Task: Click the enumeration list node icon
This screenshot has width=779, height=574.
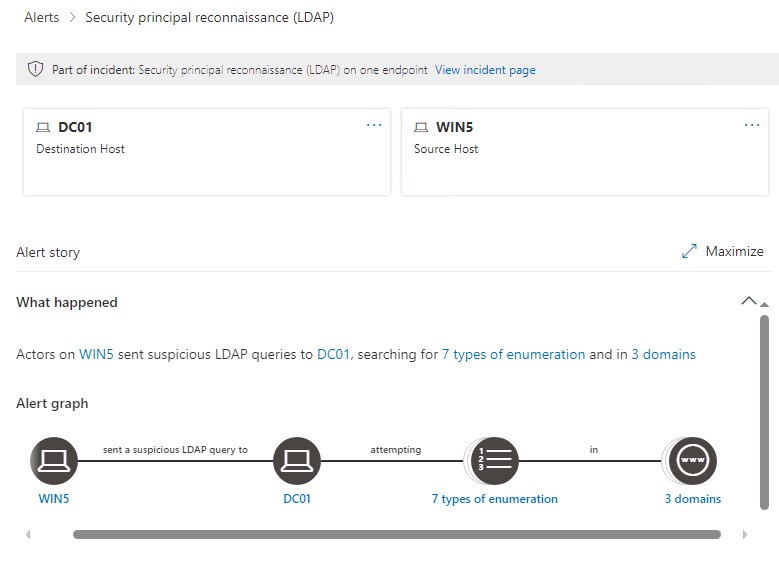Action: (493, 461)
